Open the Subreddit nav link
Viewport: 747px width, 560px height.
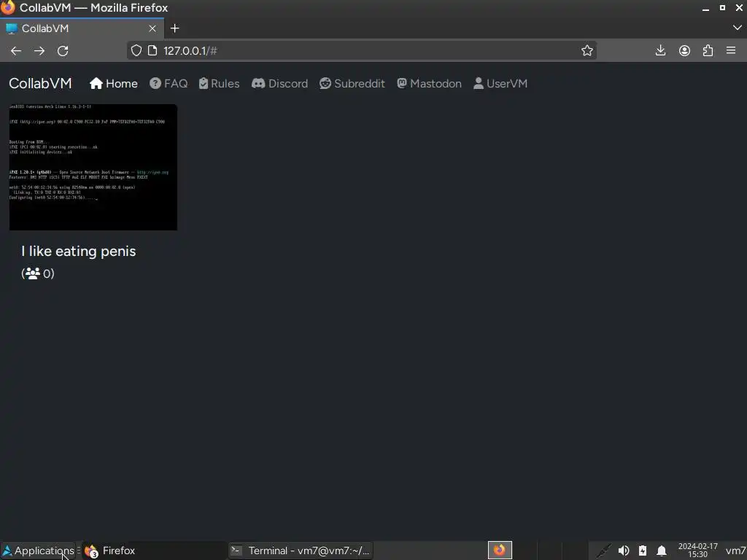[x=352, y=83]
